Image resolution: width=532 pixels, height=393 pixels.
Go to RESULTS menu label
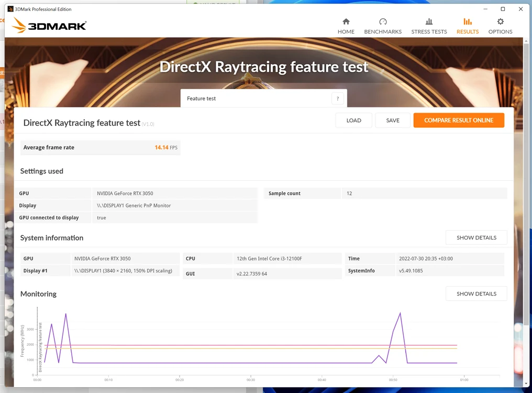point(468,31)
